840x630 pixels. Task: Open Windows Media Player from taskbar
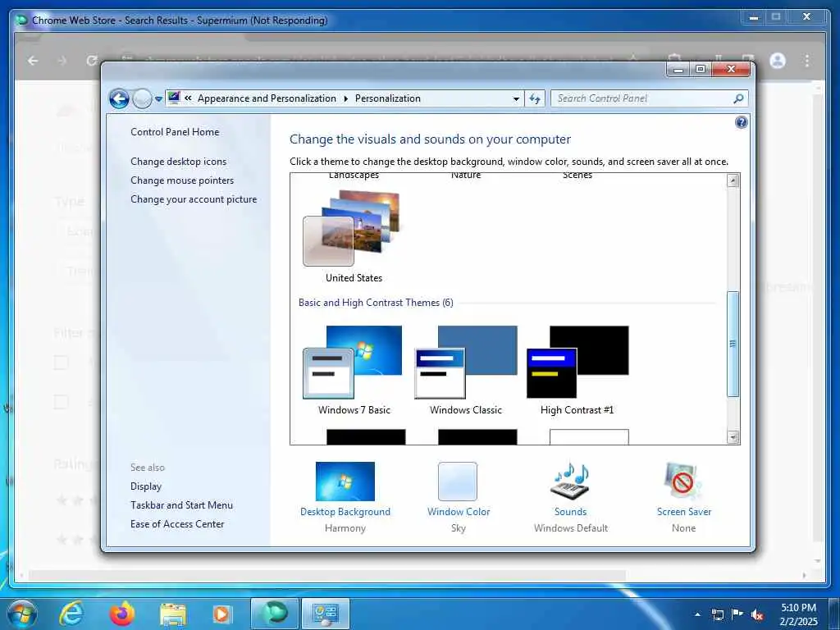point(221,614)
